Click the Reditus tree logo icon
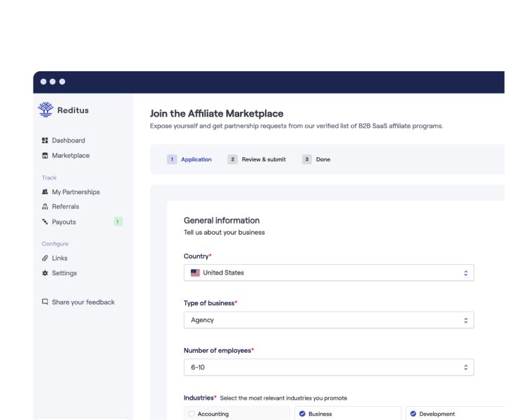This screenshot has height=420, width=505. [x=45, y=109]
